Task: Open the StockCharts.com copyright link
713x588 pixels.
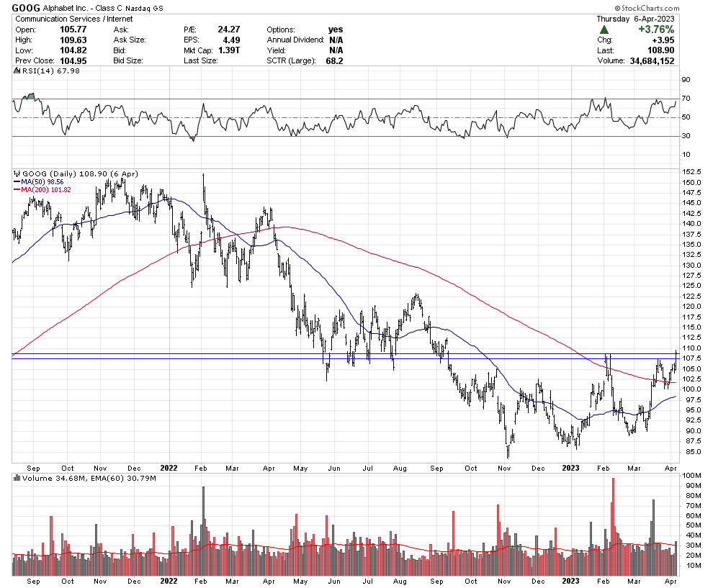Action: [647, 8]
